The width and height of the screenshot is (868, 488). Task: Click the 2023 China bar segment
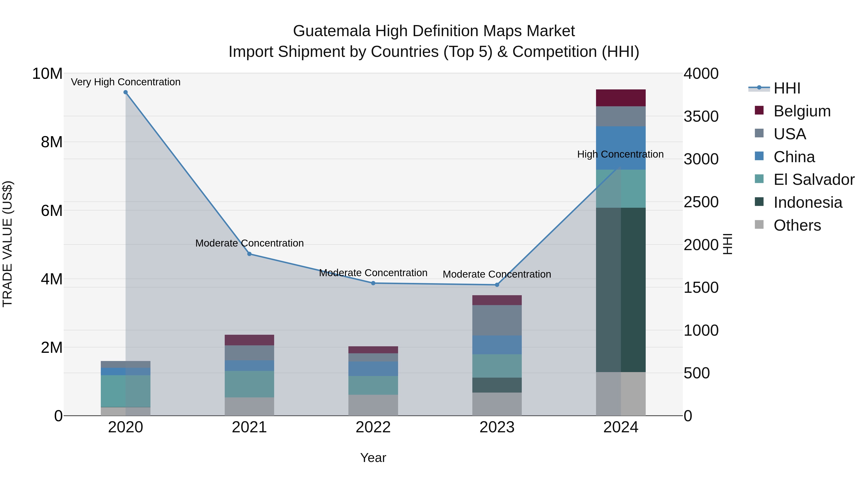[497, 345]
